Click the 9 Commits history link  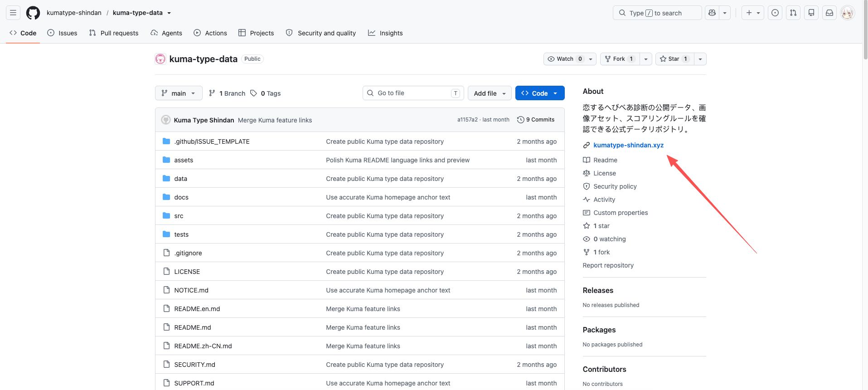click(536, 120)
